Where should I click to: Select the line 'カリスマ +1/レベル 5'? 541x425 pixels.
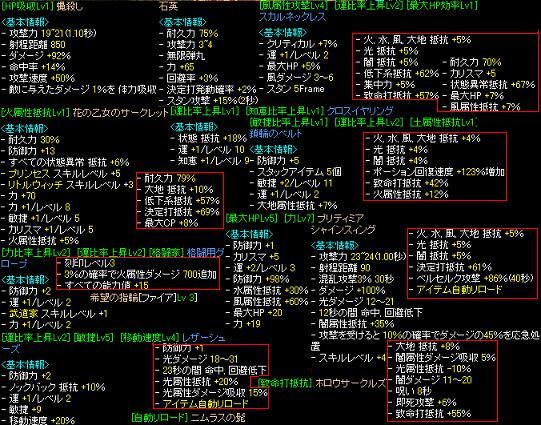51,230
